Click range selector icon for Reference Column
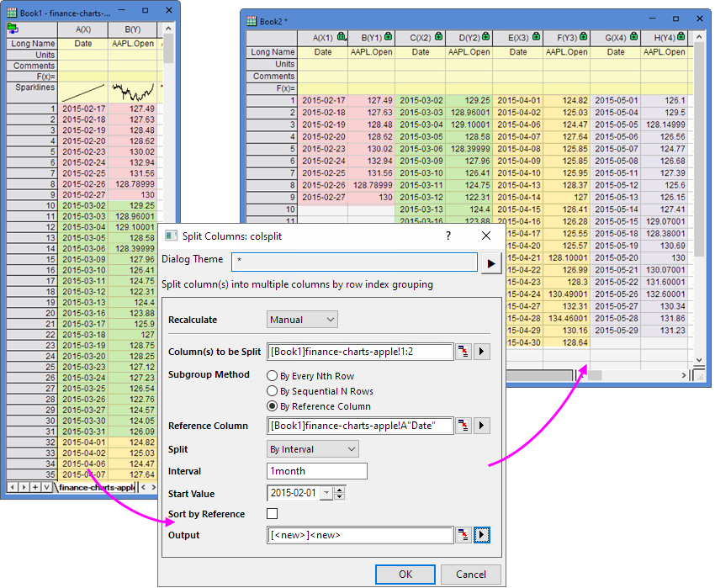Viewport: 715px width, 588px height. click(463, 426)
